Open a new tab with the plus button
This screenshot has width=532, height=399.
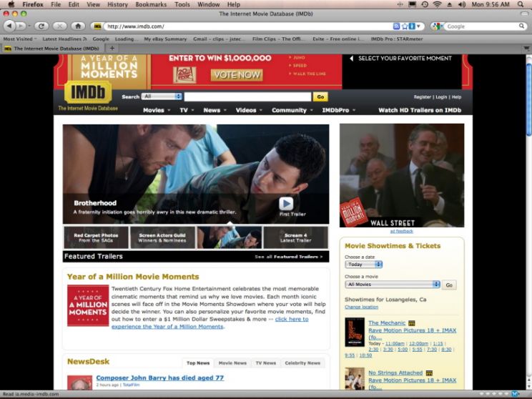point(112,48)
